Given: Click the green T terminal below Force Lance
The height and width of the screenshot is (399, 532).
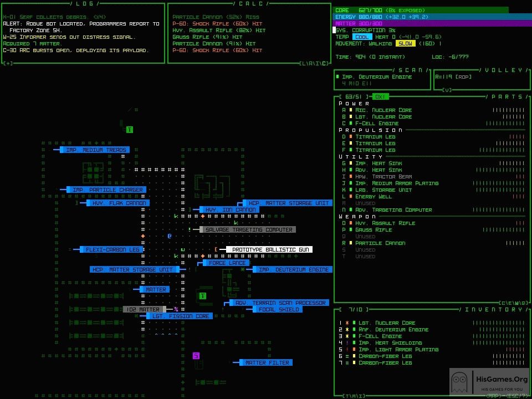Looking at the screenshot, I should point(203,296).
